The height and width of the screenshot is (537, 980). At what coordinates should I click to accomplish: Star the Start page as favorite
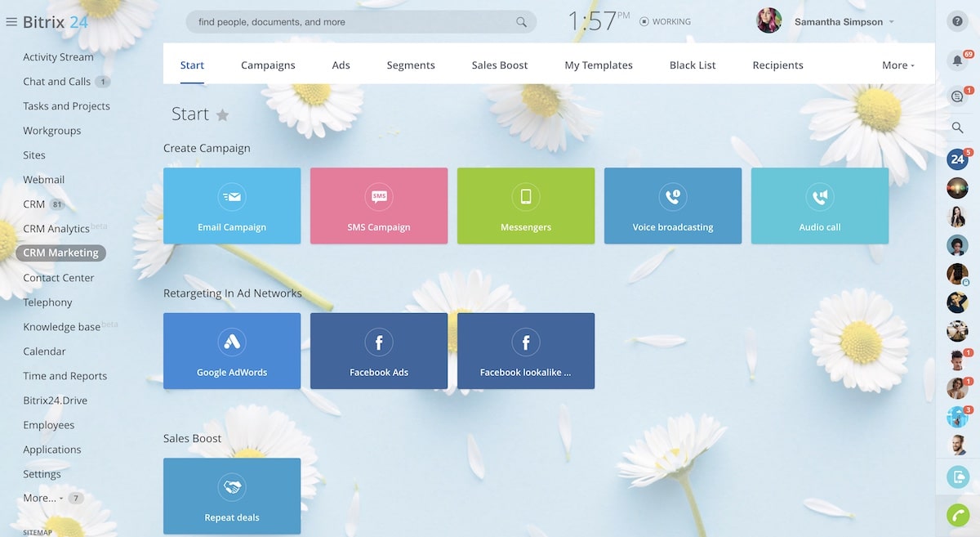point(222,115)
